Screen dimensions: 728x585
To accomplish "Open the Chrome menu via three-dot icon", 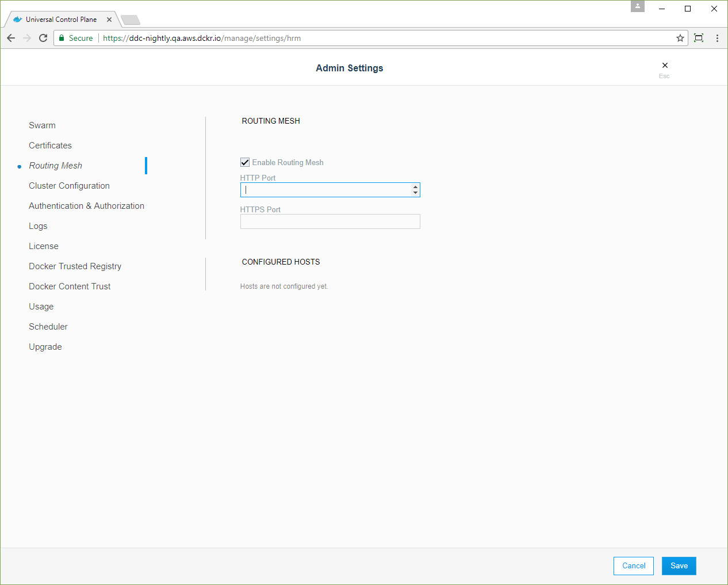I will (x=717, y=38).
